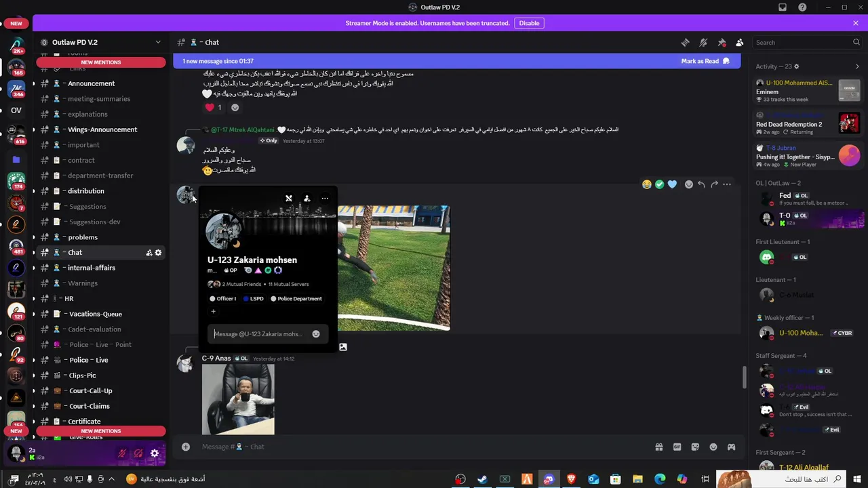
Task: Open Steam from the Windows taskbar
Action: [x=482, y=479]
